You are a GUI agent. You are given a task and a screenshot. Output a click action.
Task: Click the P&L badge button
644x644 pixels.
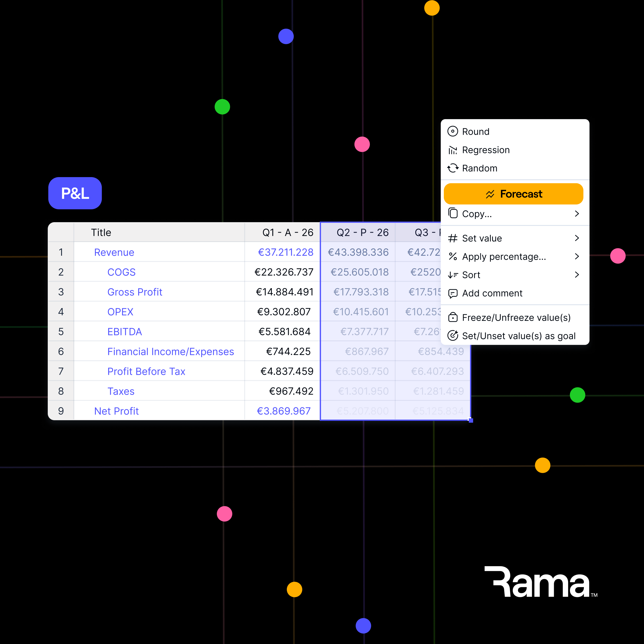(75, 193)
